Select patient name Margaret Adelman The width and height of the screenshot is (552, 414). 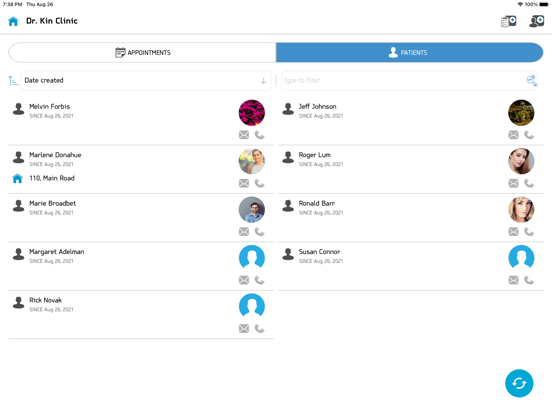57,252
